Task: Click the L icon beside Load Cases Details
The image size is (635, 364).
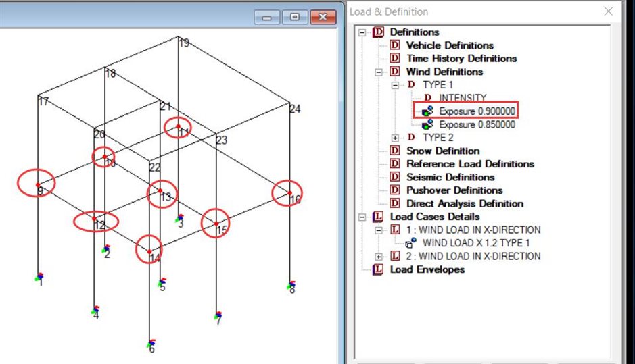Action: click(379, 217)
